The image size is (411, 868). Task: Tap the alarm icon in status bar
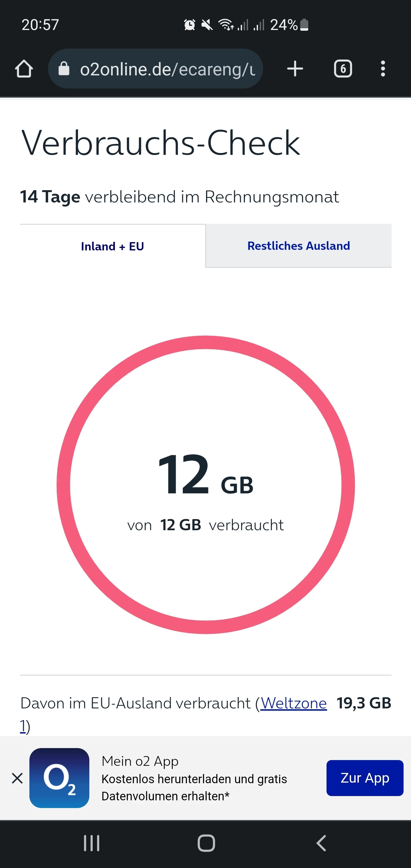pos(190,25)
